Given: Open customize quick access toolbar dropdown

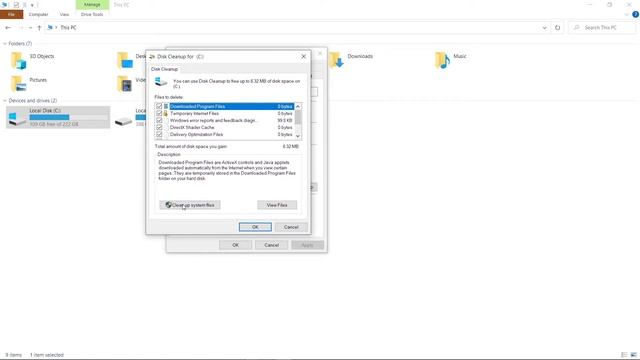Looking at the screenshot, I should 32,5.
